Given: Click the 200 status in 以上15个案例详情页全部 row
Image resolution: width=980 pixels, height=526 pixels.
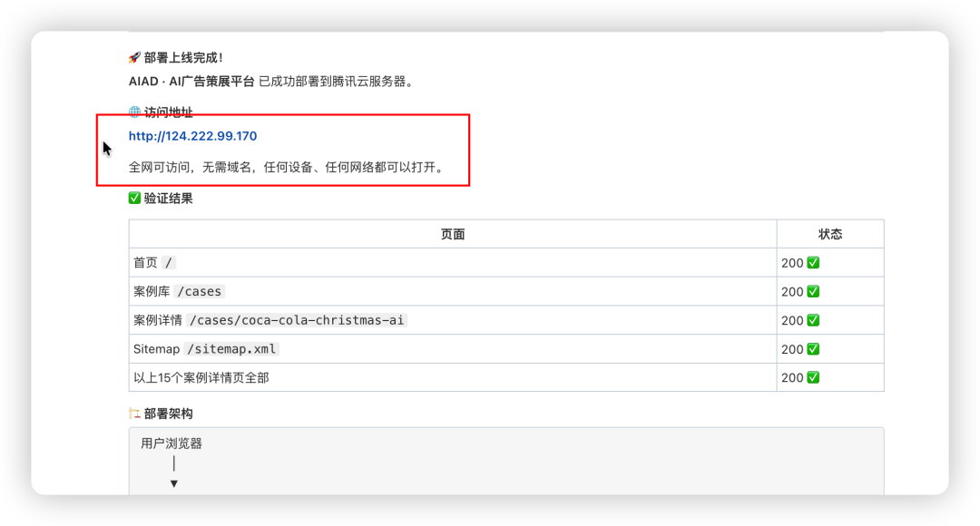Looking at the screenshot, I should [x=792, y=378].
